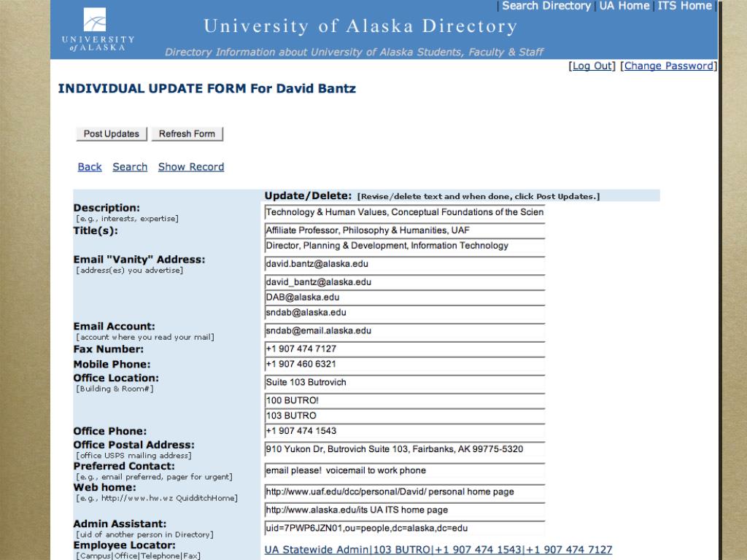Edit the Office Postal Address field

(x=404, y=449)
